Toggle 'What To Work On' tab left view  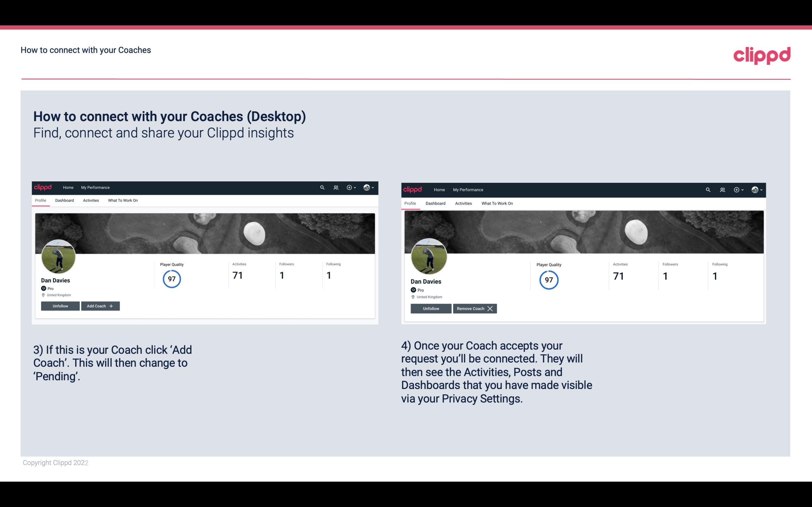coord(123,200)
